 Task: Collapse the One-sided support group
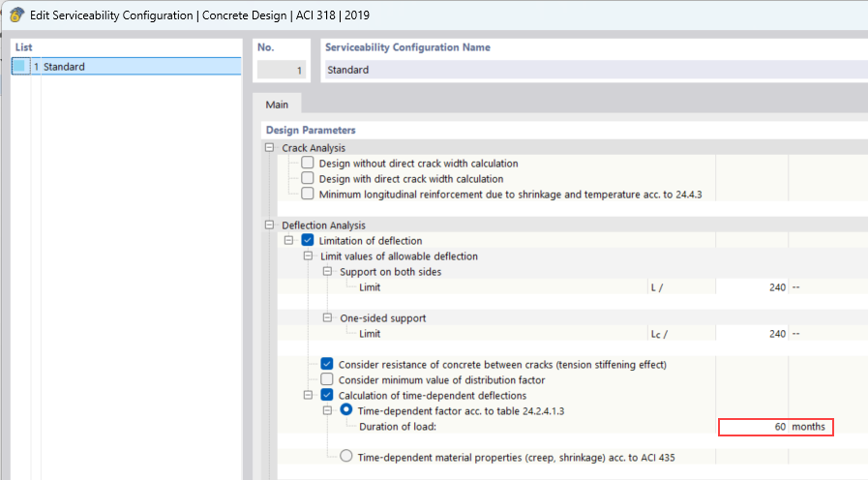point(328,318)
